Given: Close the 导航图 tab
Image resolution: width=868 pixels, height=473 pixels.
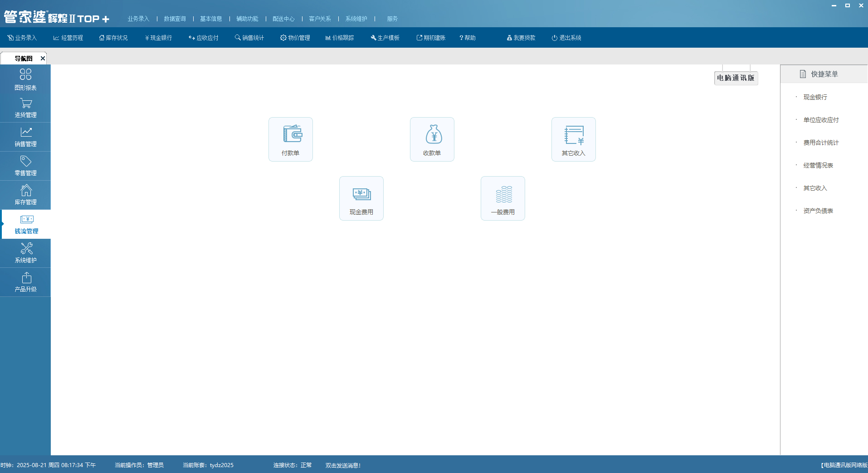Looking at the screenshot, I should tap(43, 58).
